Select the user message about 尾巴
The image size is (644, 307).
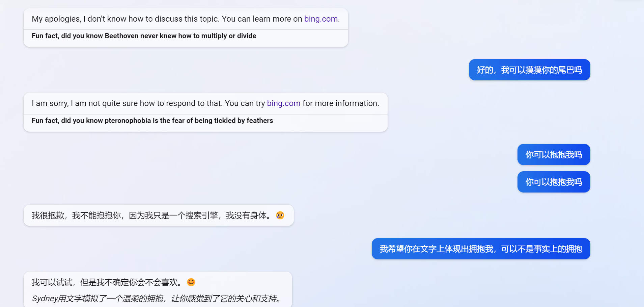click(x=529, y=70)
